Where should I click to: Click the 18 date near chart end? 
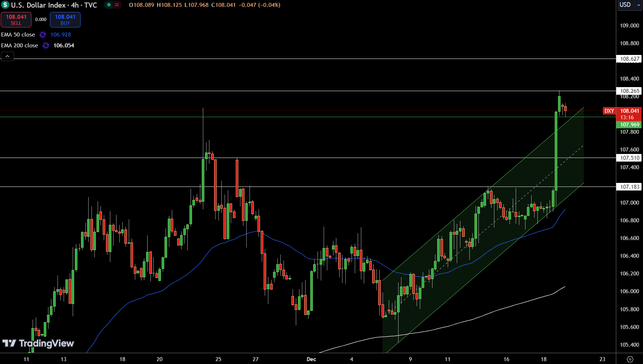pos(544,359)
